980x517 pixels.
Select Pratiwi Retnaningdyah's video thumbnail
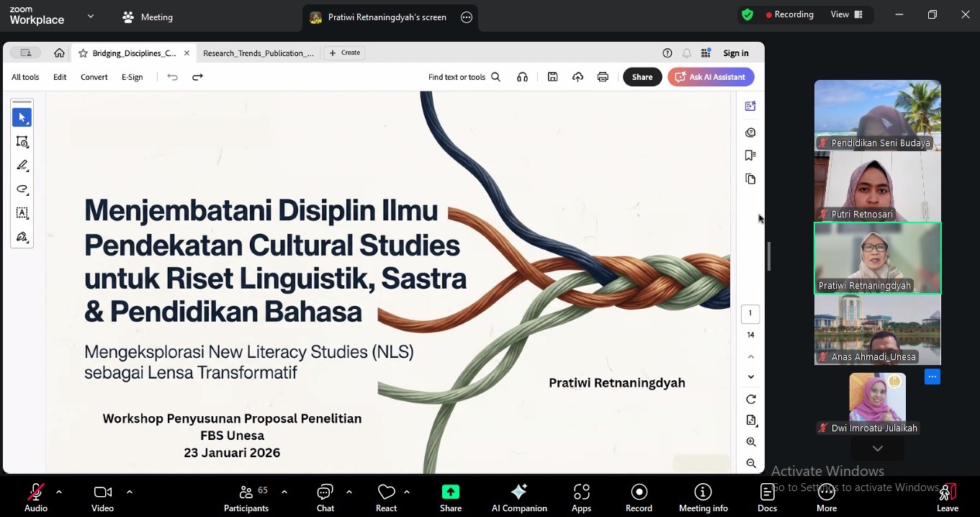[877, 258]
